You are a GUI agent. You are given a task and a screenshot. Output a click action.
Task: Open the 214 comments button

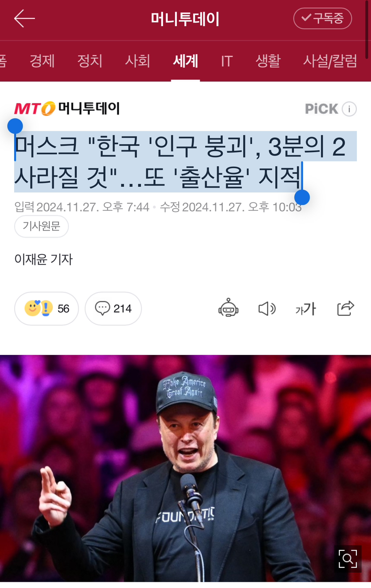click(113, 309)
